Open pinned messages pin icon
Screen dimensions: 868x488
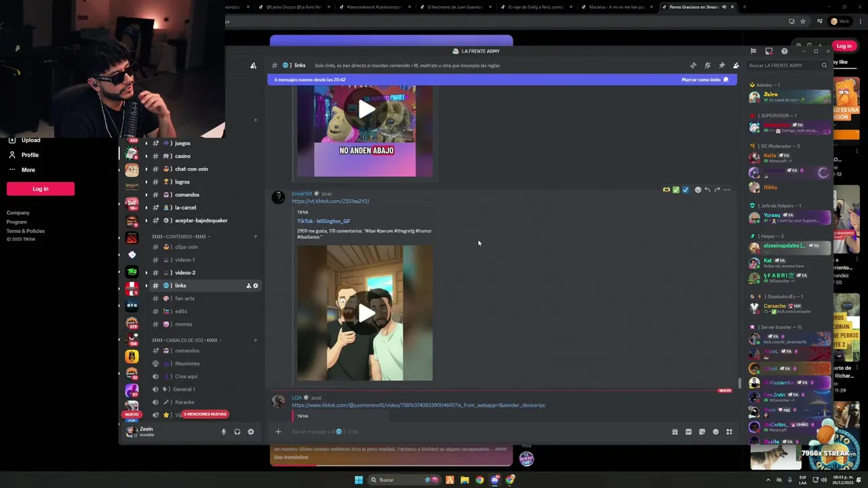pyautogui.click(x=722, y=65)
